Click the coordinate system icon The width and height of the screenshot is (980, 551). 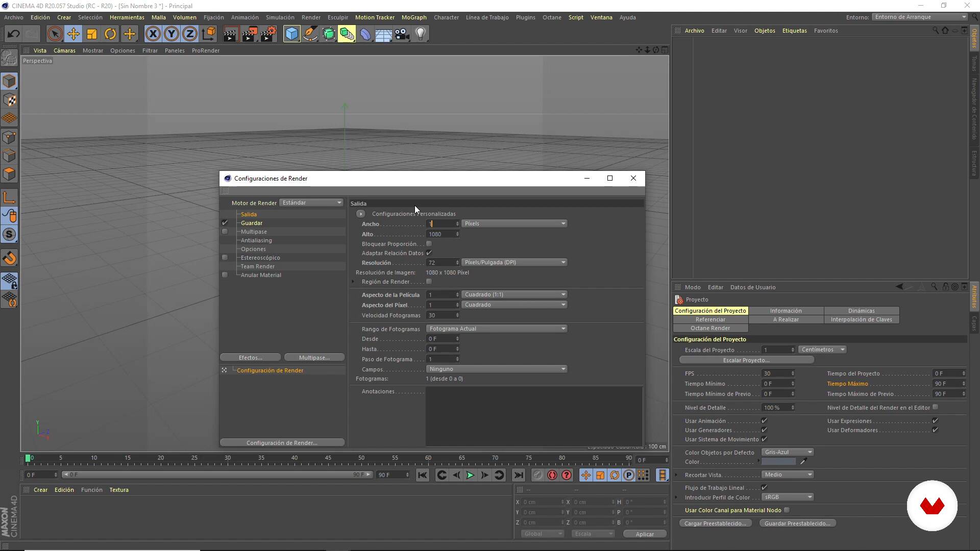click(208, 34)
